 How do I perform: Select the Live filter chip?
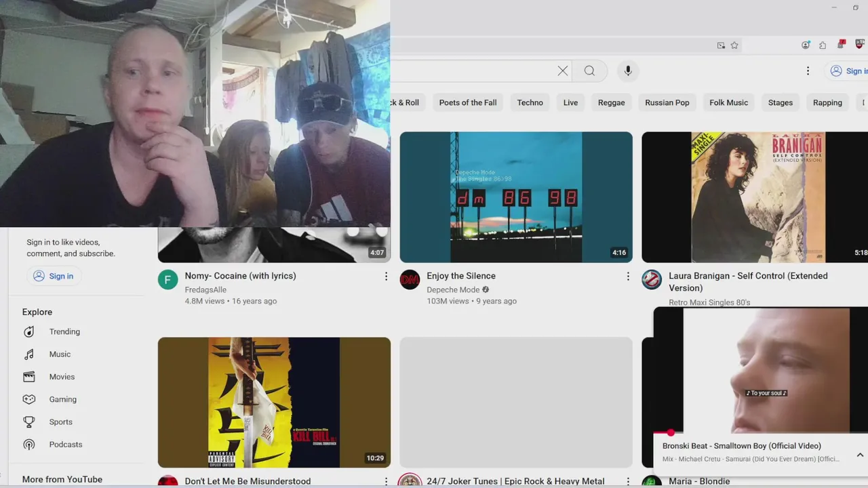pyautogui.click(x=570, y=102)
